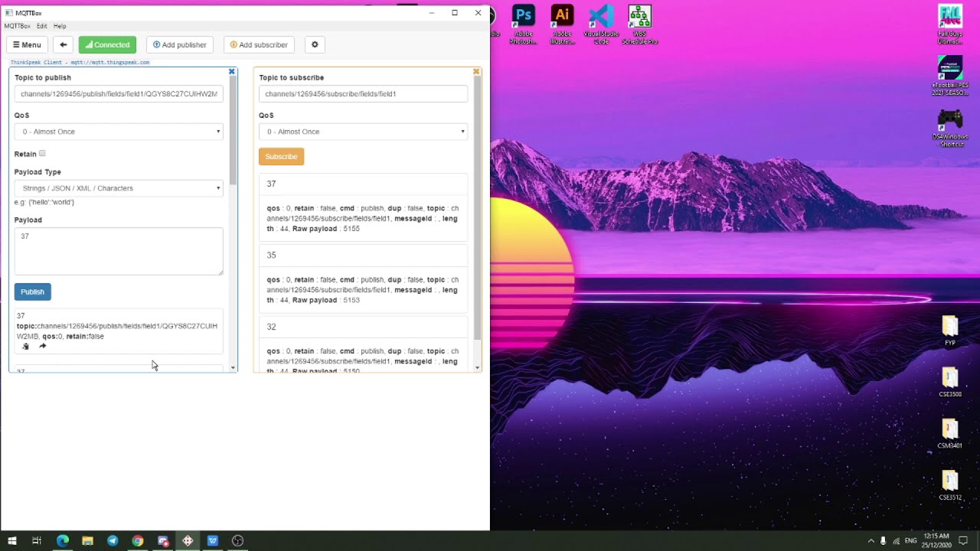
Task: Click inside the Payload text area
Action: [119, 251]
